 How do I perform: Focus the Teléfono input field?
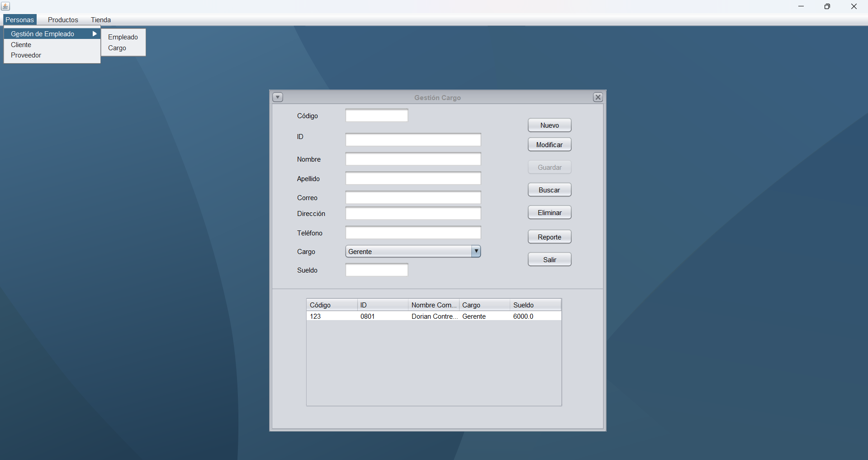click(413, 233)
